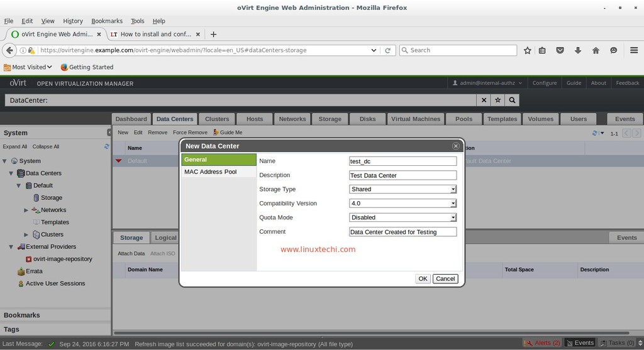Viewport: 644px width, 350px height.
Task: Go back with the browser back arrow
Action: pos(9,50)
